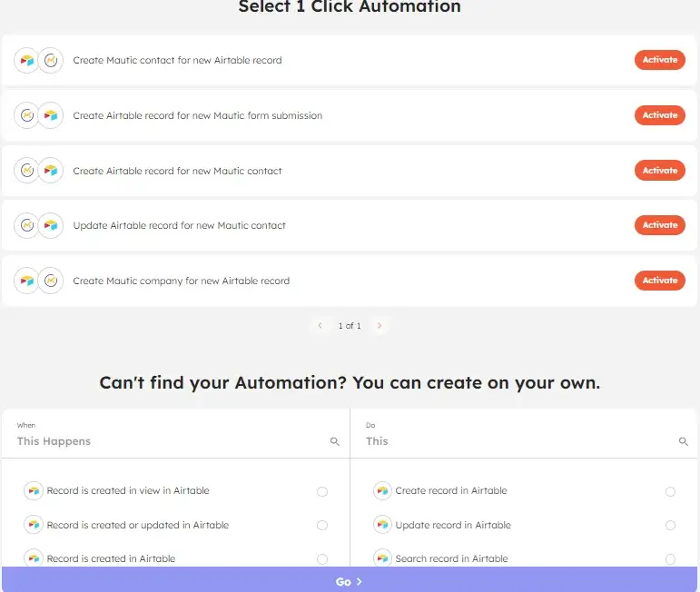Click 'Update record in Airtable' label
The height and width of the screenshot is (592, 700).
click(x=453, y=525)
